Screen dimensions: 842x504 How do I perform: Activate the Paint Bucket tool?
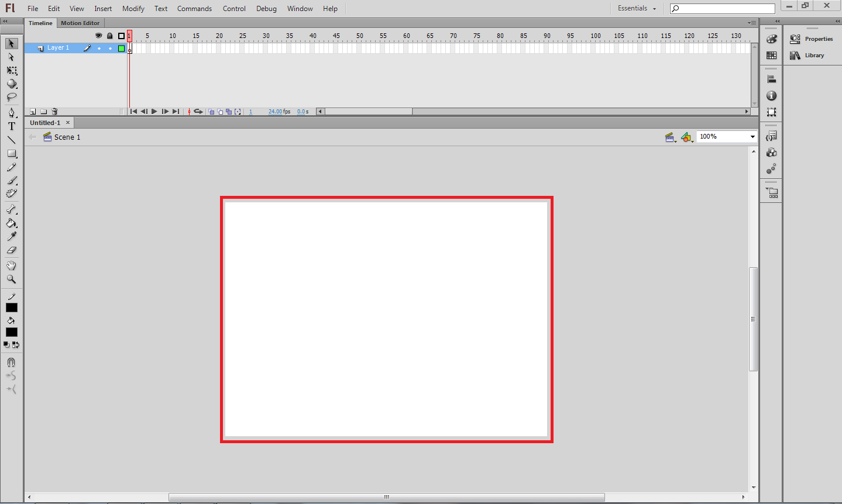pyautogui.click(x=11, y=223)
